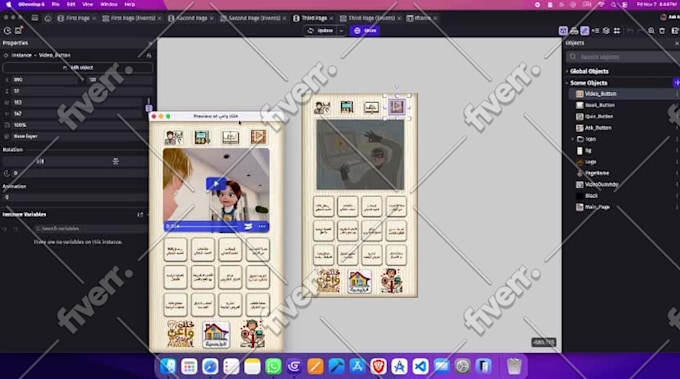Play the video in preview window
Screen dimensions: 680x379
tap(216, 184)
